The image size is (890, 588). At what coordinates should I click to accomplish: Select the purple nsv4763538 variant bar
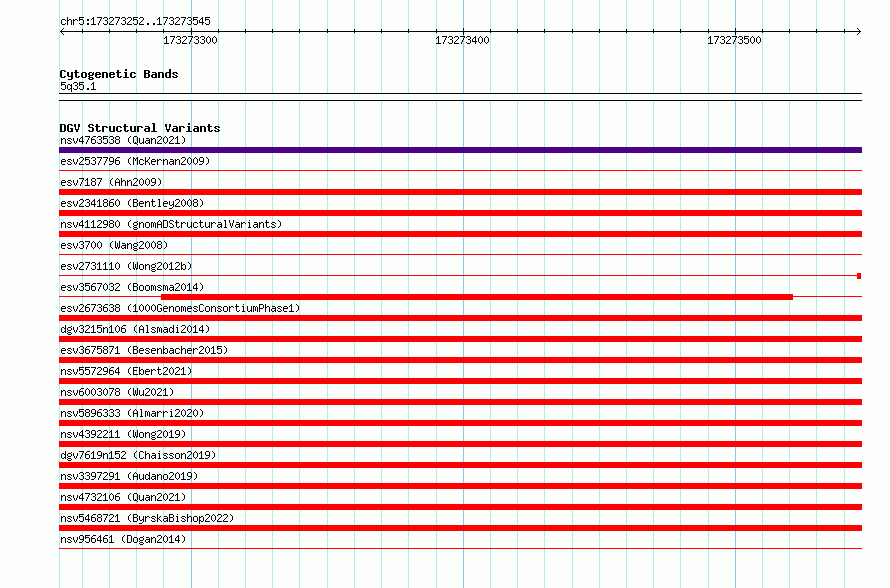coord(460,150)
